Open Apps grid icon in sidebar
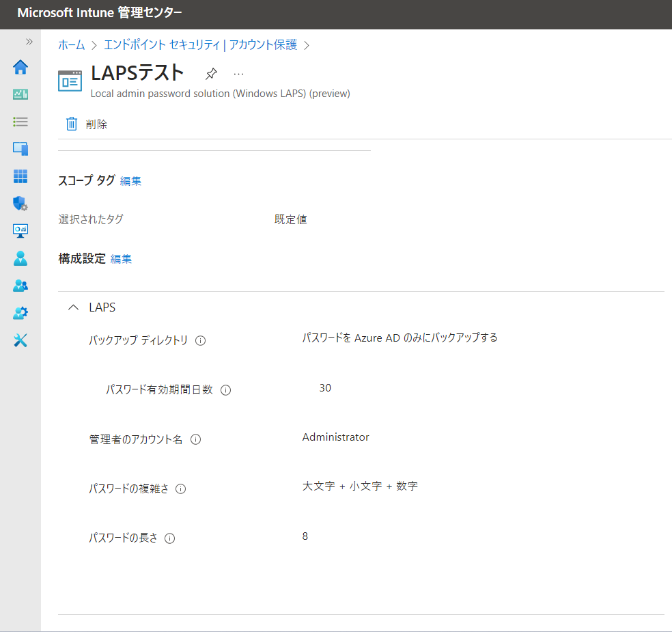Image resolution: width=672 pixels, height=632 pixels. [x=20, y=176]
